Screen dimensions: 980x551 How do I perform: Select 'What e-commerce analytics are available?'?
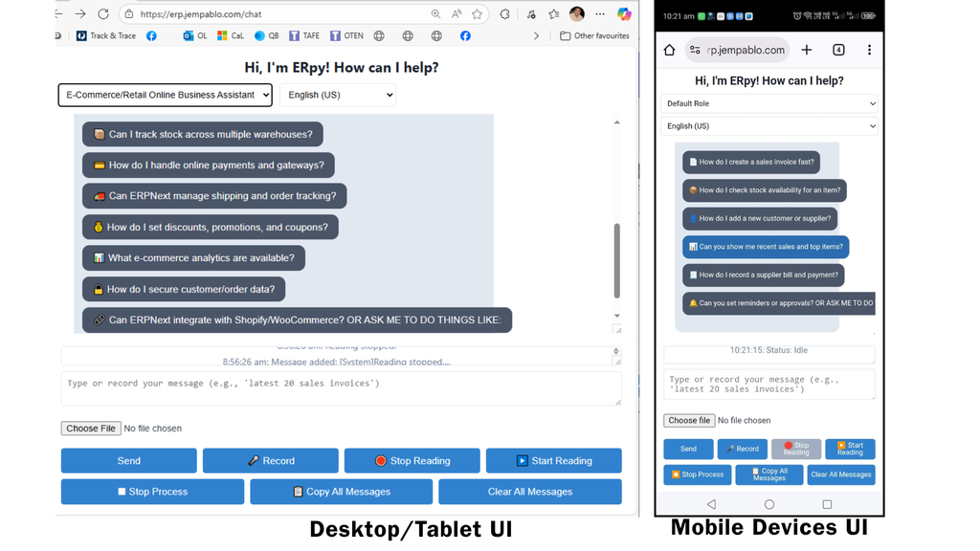click(193, 258)
